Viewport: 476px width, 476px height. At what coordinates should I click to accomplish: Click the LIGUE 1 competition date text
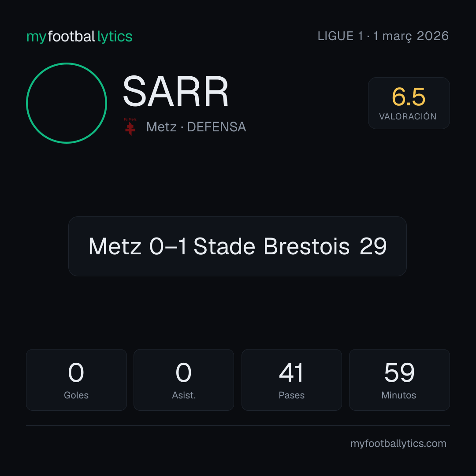tap(383, 36)
